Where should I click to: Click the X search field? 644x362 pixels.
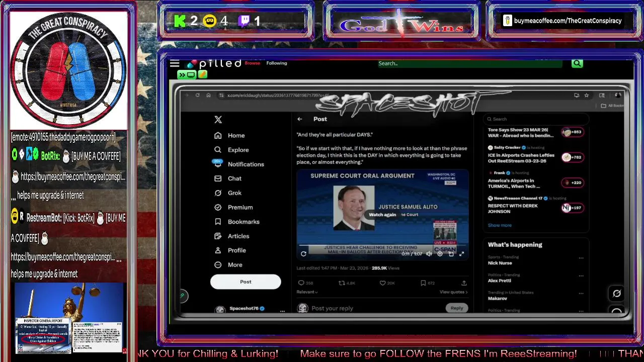[536, 119]
